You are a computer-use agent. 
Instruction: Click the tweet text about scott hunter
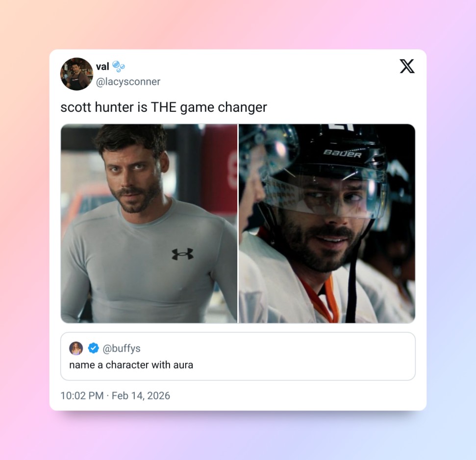coord(164,107)
